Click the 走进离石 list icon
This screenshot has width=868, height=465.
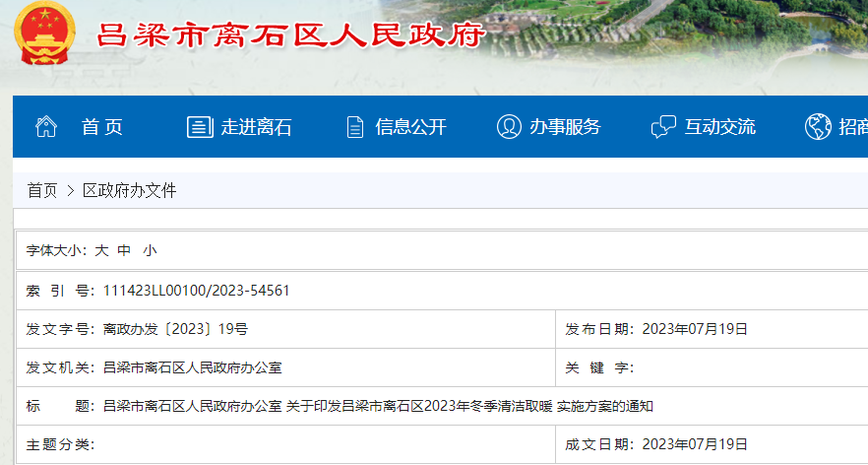tap(200, 127)
